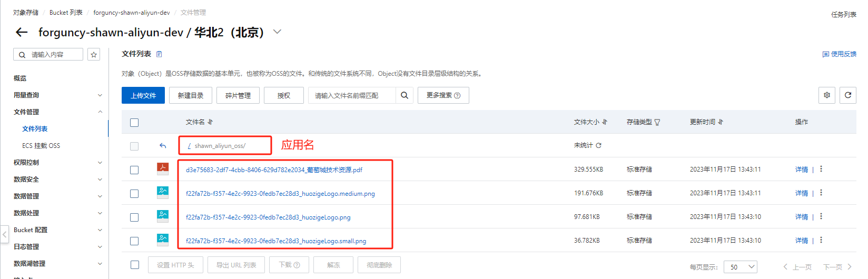Viewport: 868px width, 279px height.
Task: Open the settings gear icon above table
Action: tap(827, 95)
